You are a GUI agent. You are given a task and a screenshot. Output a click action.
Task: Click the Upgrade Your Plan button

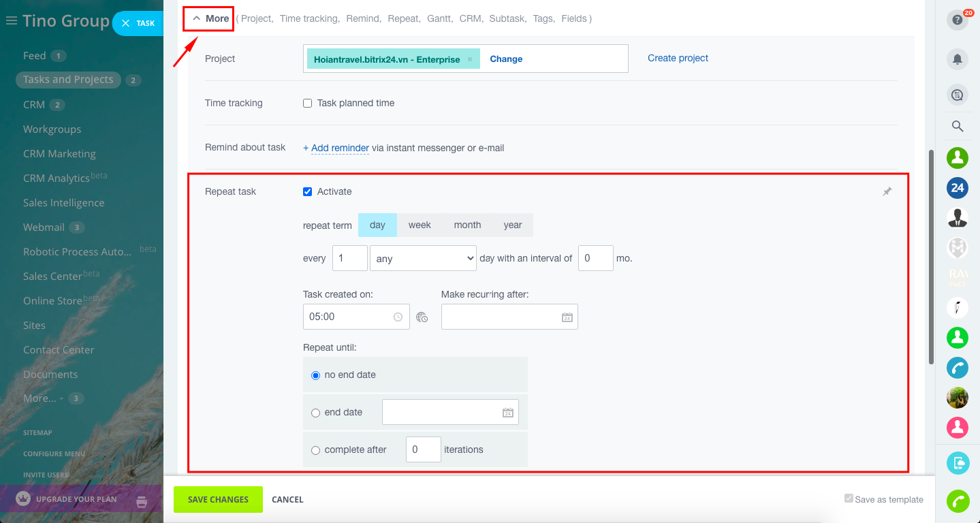(x=76, y=499)
